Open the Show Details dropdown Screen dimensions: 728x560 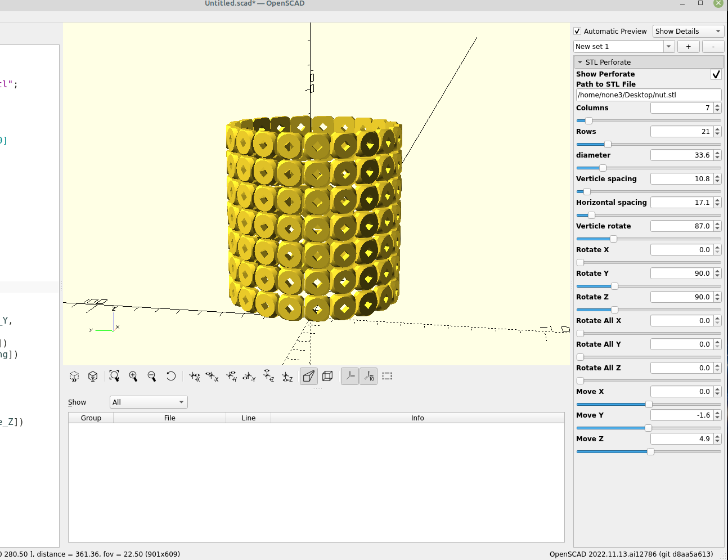[x=687, y=31]
